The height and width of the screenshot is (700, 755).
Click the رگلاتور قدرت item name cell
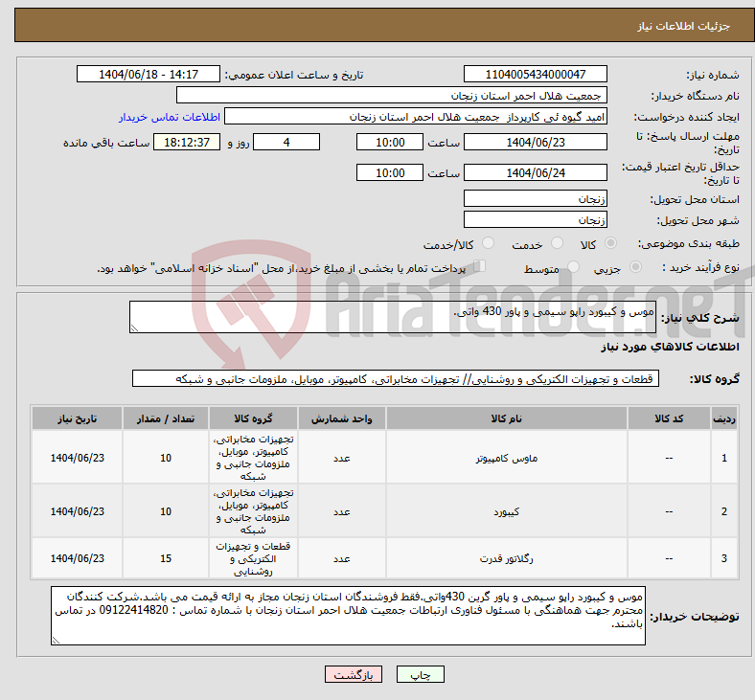click(x=506, y=558)
